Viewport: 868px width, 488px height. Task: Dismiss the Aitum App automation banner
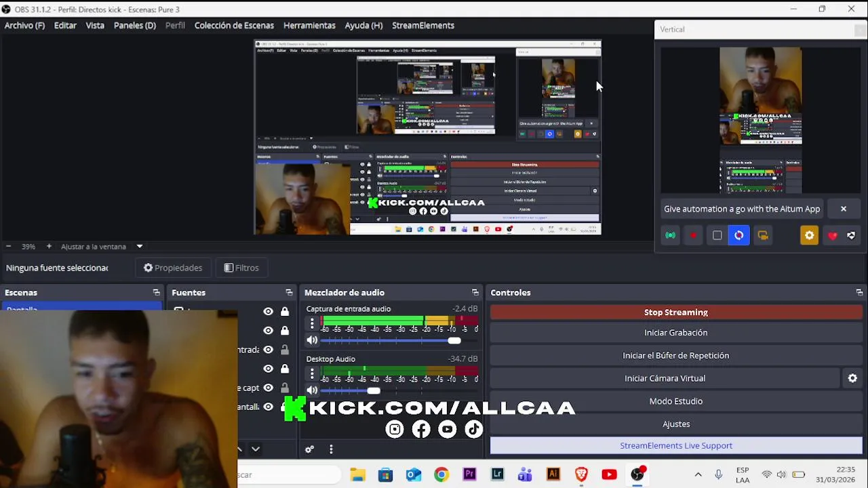844,209
